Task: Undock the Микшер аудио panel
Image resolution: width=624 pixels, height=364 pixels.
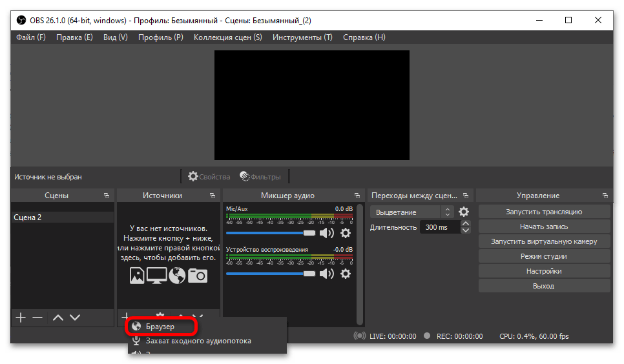Action: pos(357,196)
